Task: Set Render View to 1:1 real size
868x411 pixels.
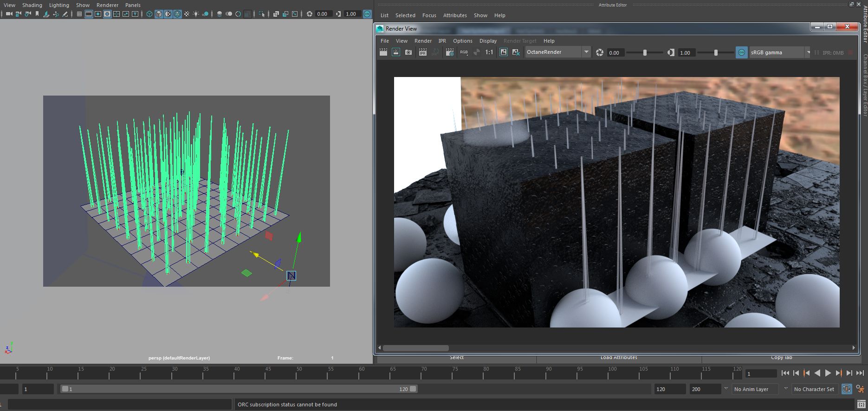Action: point(489,52)
